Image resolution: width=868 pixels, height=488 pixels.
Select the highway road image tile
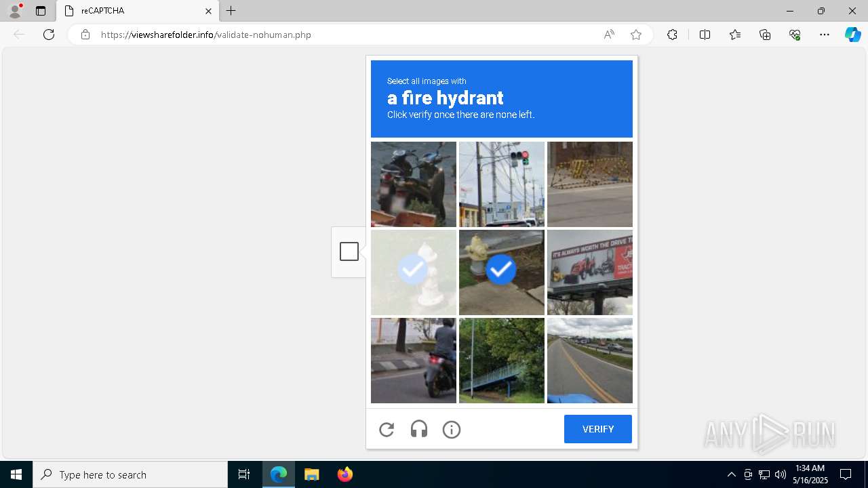(590, 361)
